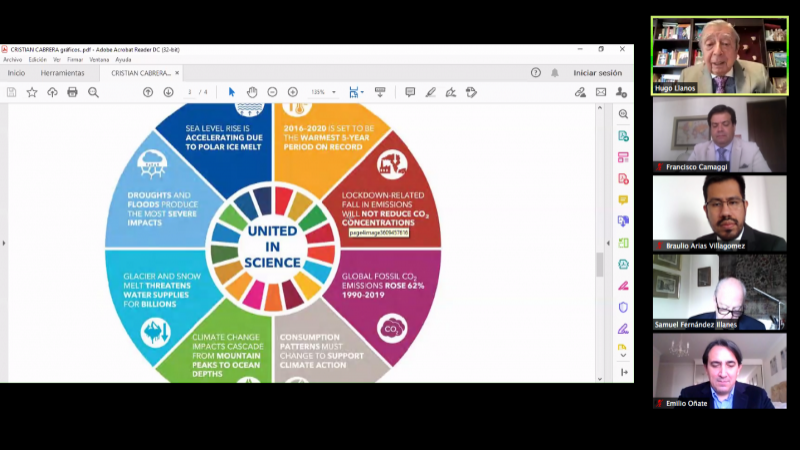Zoom in with the plus circle icon
The height and width of the screenshot is (450, 800).
(x=293, y=92)
